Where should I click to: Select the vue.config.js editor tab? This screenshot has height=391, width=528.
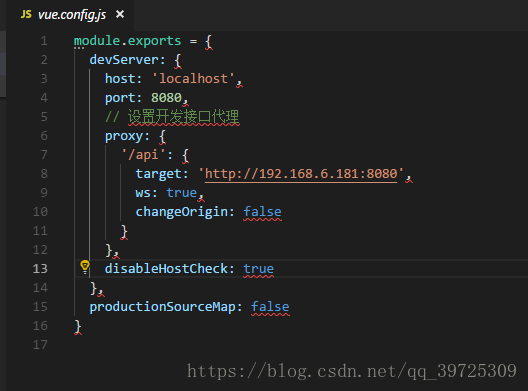pos(70,15)
